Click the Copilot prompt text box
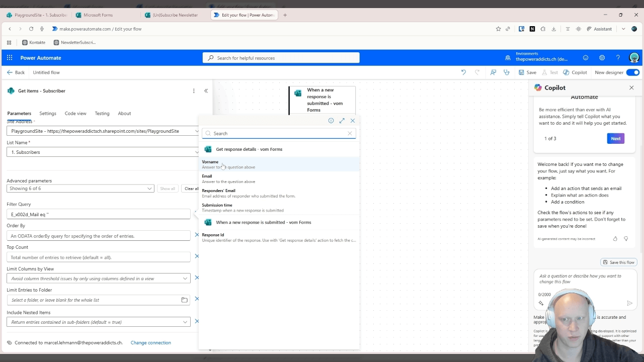 (585, 280)
